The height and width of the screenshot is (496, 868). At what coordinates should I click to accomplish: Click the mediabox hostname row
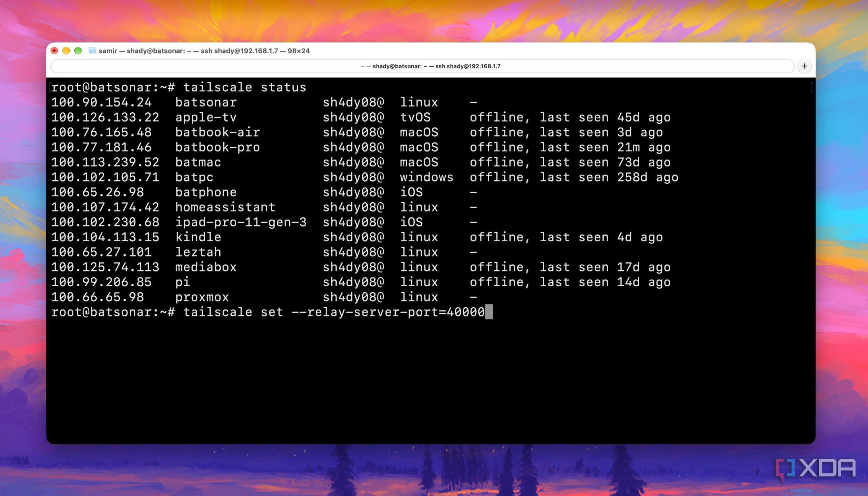point(361,267)
